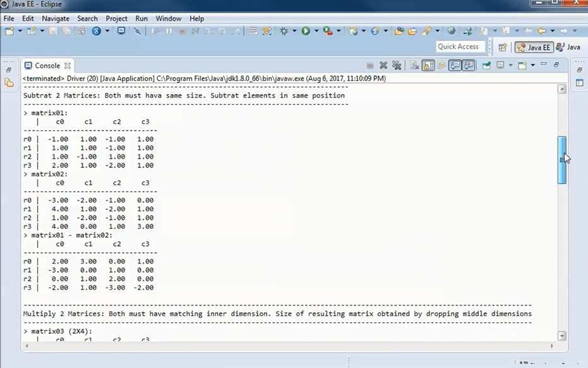This screenshot has height=368, width=588.
Task: Click the right trim view icon below Restore
Action: (579, 83)
